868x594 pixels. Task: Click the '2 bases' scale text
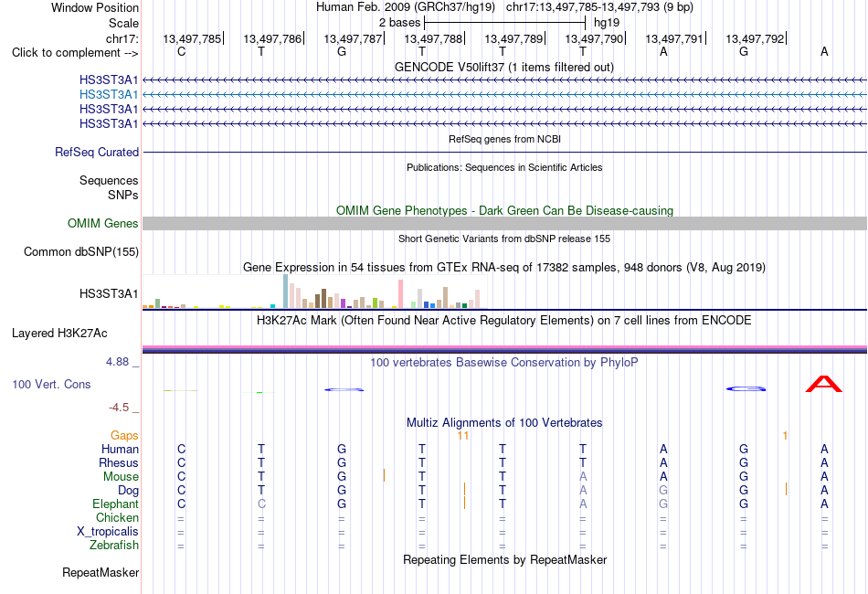click(x=399, y=23)
